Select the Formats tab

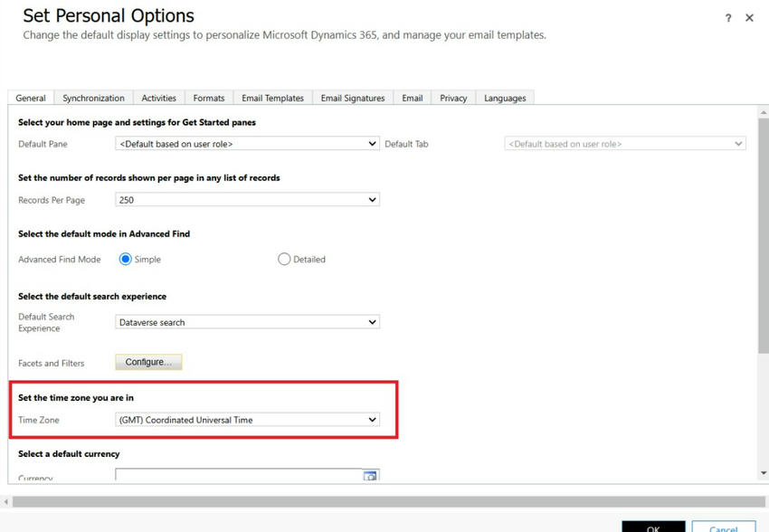click(x=208, y=98)
